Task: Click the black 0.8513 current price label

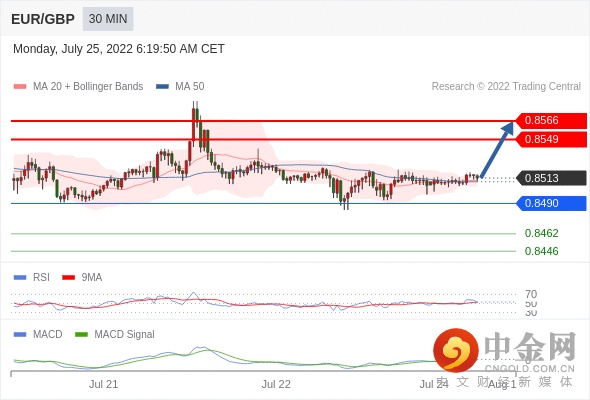Action: (551, 178)
